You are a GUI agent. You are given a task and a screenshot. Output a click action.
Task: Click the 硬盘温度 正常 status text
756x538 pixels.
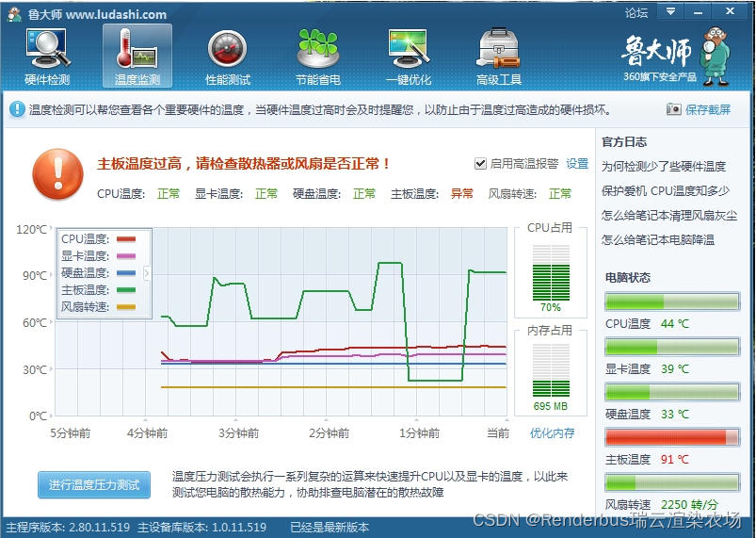click(364, 193)
